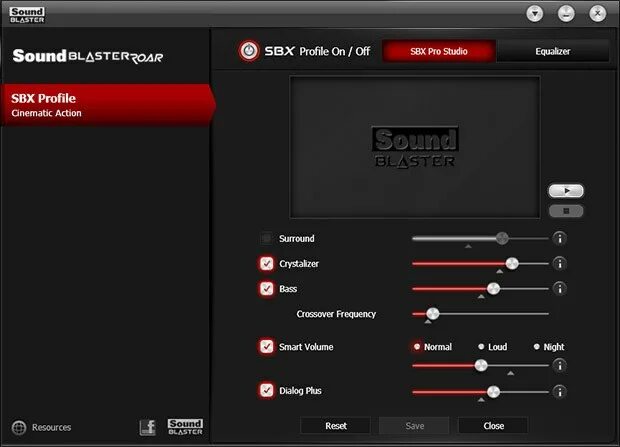Screen dimensions: 620x447
Task: Open the Resources link
Action: pos(51,427)
